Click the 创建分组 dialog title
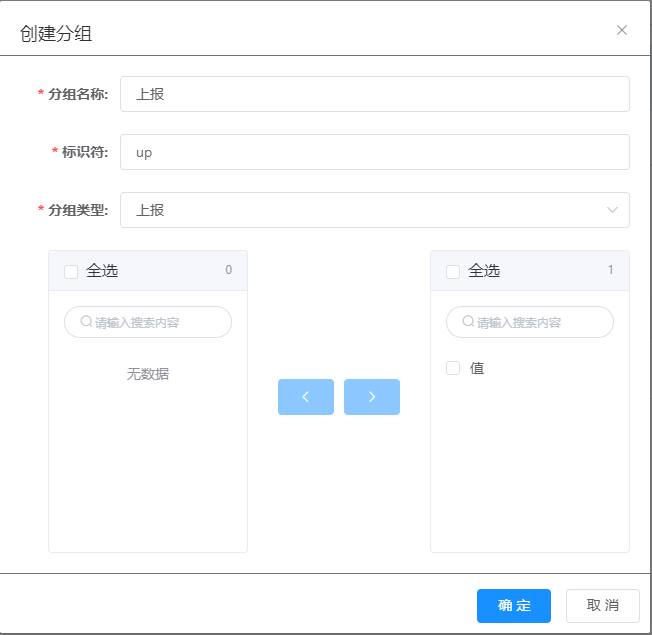Screen dimensions: 652x635 pos(56,33)
